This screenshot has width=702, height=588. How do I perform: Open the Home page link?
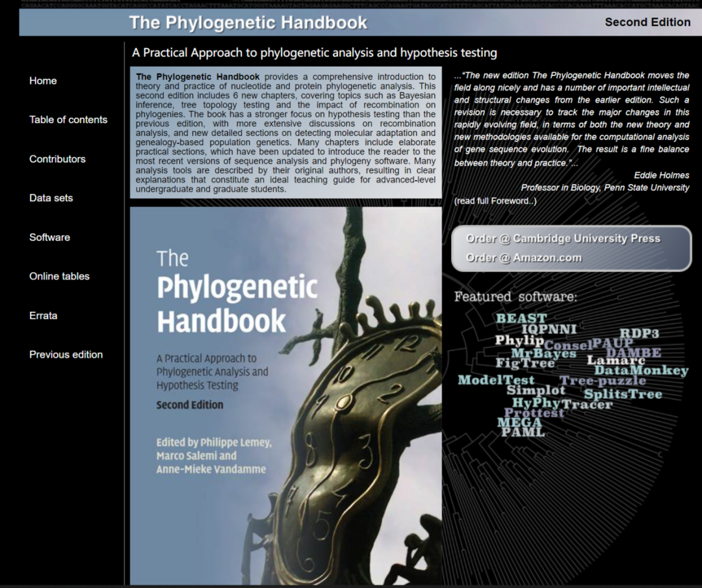tap(43, 81)
